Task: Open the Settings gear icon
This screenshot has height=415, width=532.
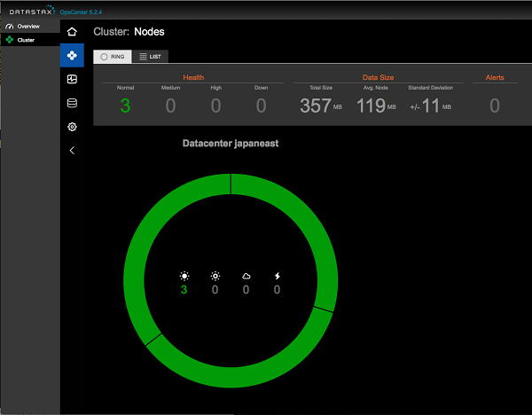Action: (x=72, y=127)
